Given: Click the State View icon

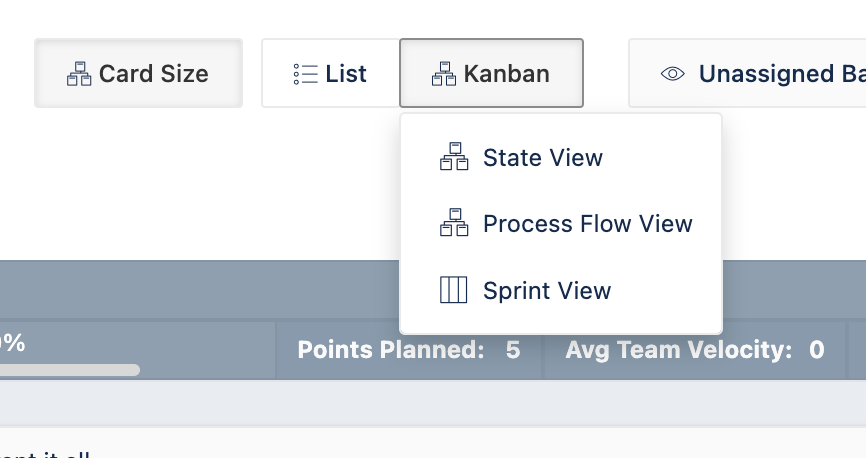Looking at the screenshot, I should 454,157.
